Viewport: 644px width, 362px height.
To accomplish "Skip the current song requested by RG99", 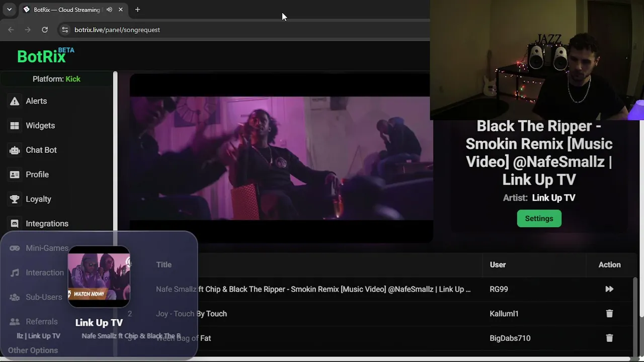I will [609, 289].
